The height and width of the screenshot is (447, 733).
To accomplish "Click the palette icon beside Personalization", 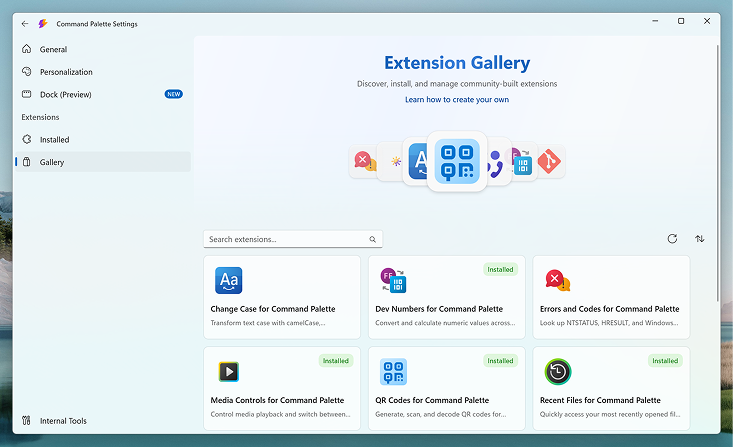I will 27,71.
